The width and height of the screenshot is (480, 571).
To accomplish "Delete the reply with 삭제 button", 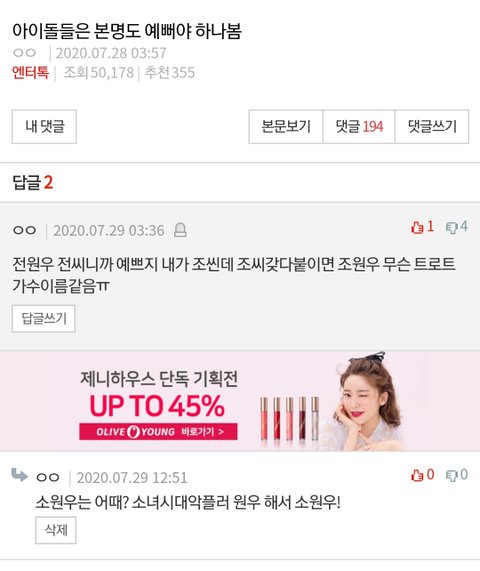I will pyautogui.click(x=56, y=530).
